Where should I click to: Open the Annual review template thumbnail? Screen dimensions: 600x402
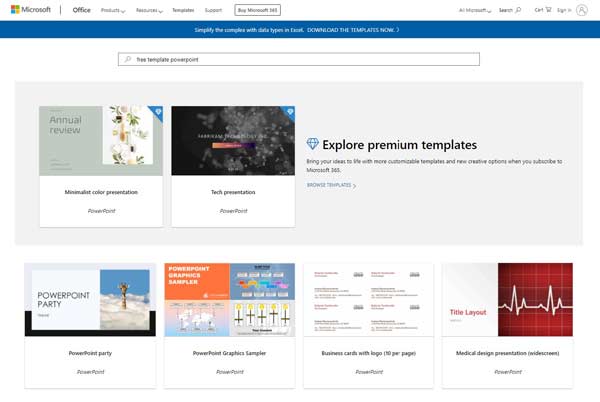pos(101,141)
